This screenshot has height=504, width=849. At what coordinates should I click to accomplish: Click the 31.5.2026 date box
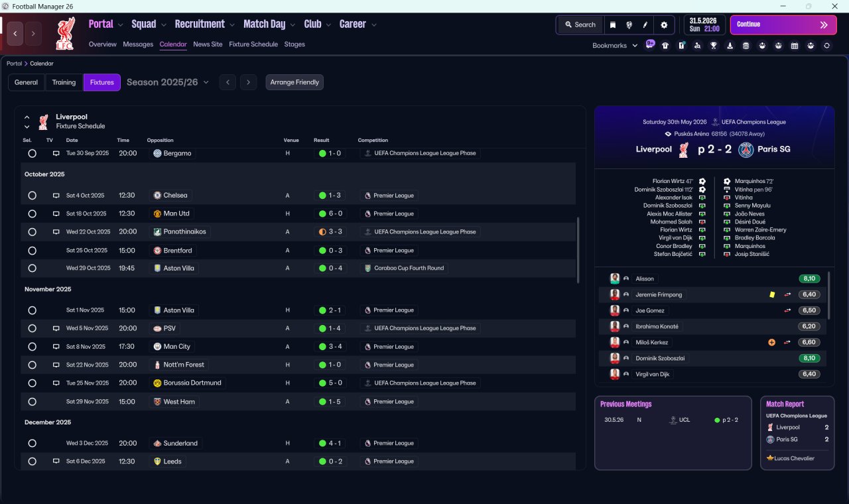pos(704,25)
